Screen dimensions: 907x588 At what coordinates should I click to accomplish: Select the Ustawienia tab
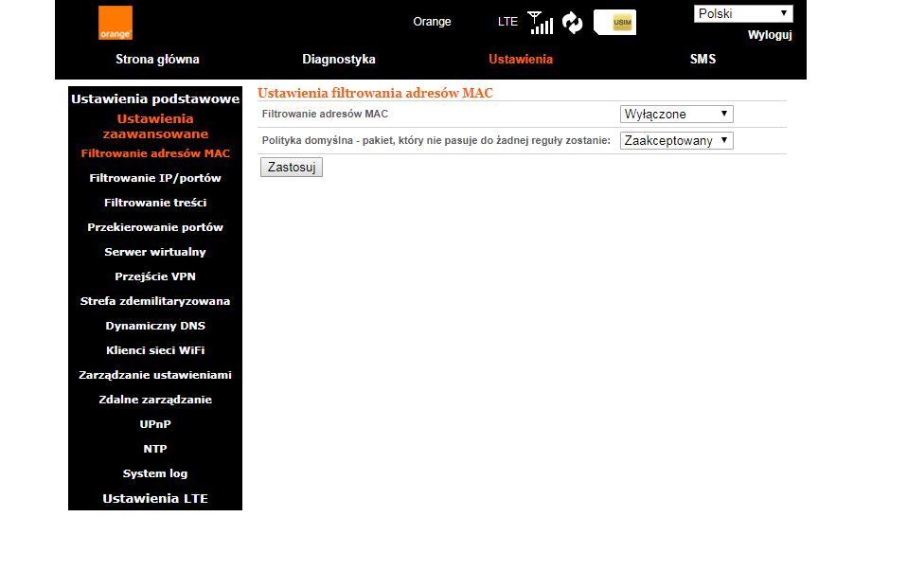tap(521, 59)
